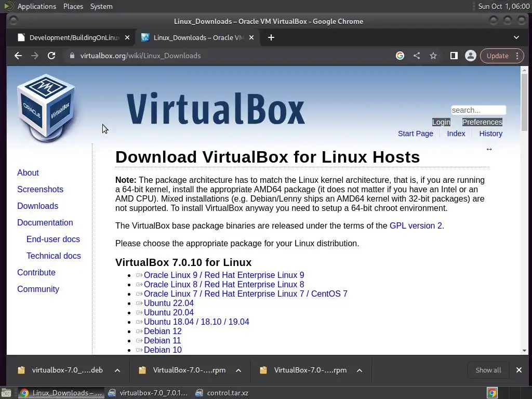Open the page History link

click(x=490, y=134)
